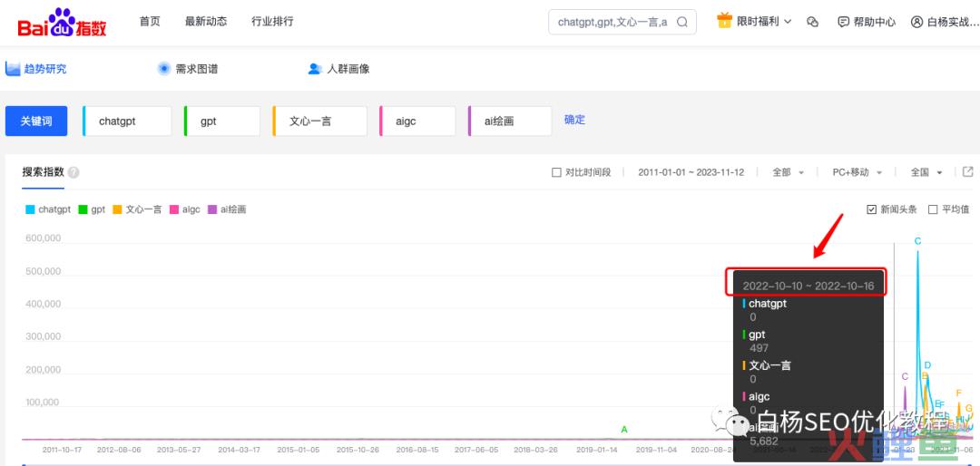Click the export share icon on chart toolbar
980x466 pixels.
(968, 171)
